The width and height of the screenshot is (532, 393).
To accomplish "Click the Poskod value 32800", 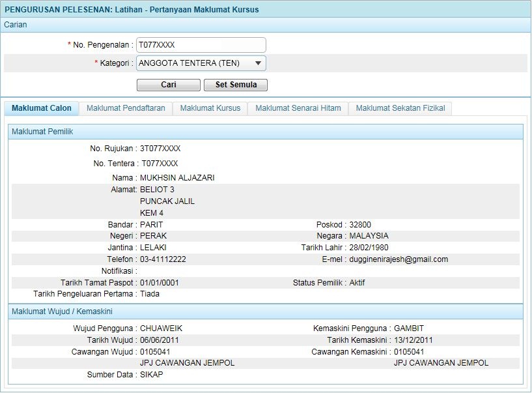I will point(360,224).
